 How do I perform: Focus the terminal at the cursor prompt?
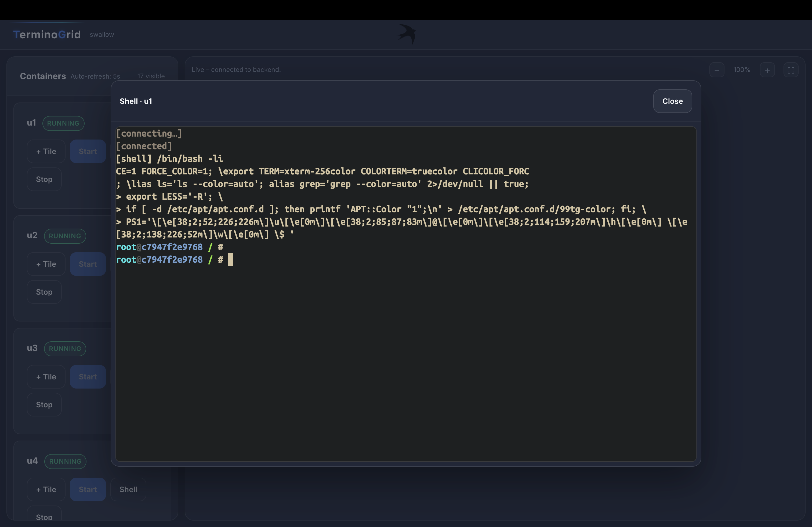tap(231, 260)
